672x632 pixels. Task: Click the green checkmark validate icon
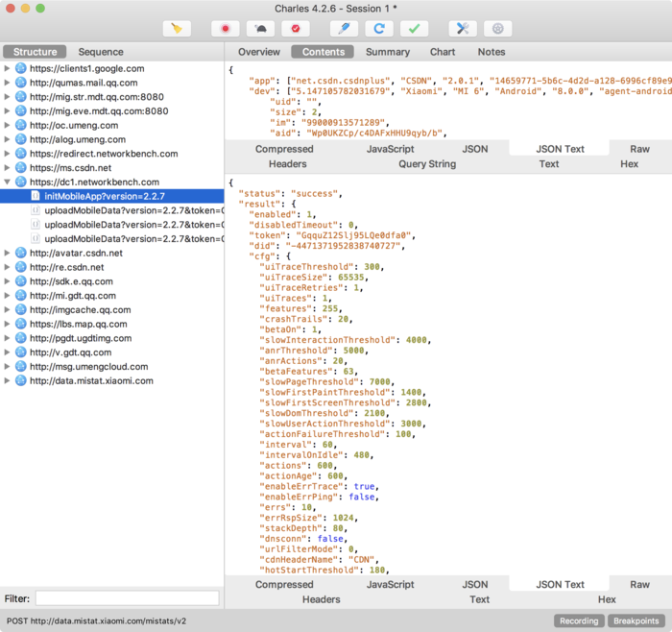coord(414,29)
